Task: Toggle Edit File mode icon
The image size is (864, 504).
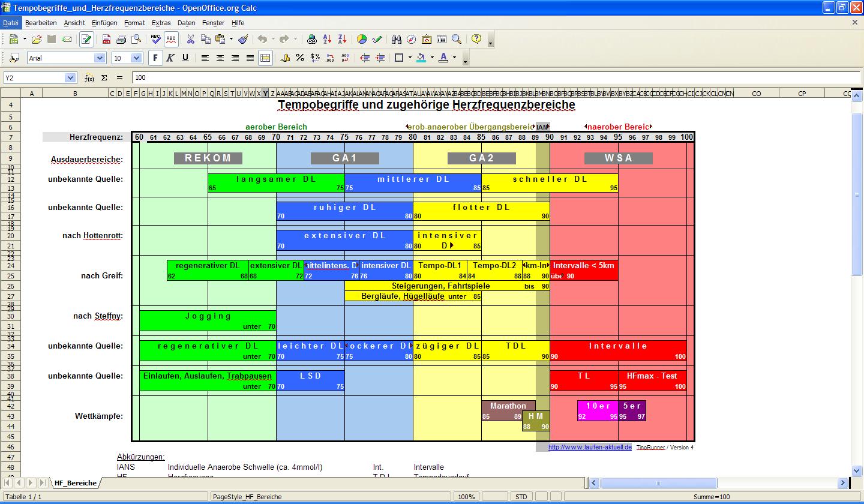Action: tap(86, 40)
